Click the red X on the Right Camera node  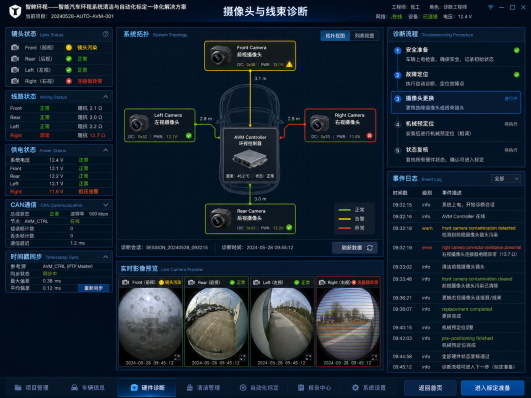point(369,136)
